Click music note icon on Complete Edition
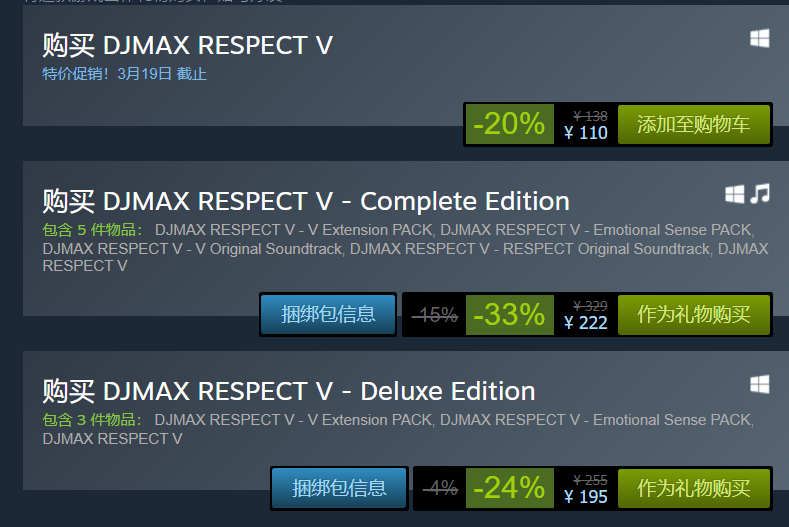The height and width of the screenshot is (527, 789). pyautogui.click(x=760, y=194)
